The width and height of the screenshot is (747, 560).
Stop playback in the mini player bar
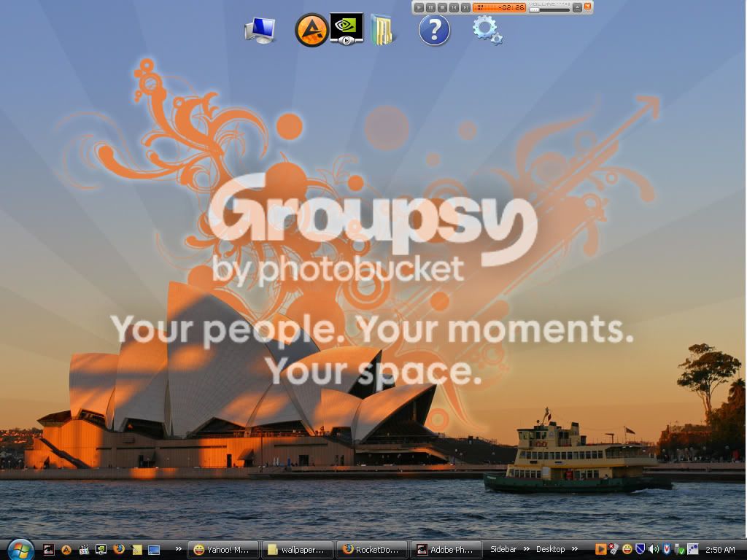442,7
